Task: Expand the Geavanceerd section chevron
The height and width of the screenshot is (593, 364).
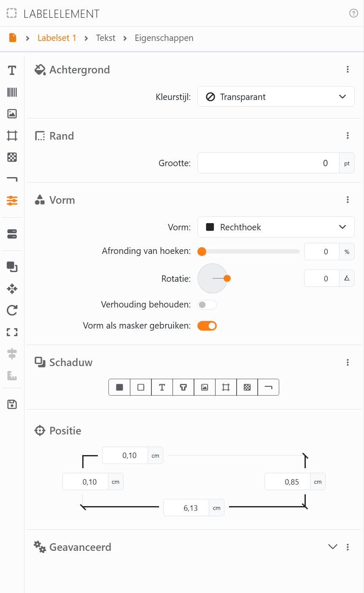Action: point(333,547)
